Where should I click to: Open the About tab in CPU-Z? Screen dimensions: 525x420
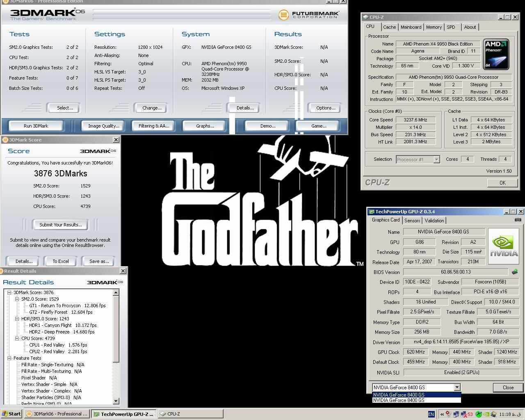pyautogui.click(x=470, y=27)
